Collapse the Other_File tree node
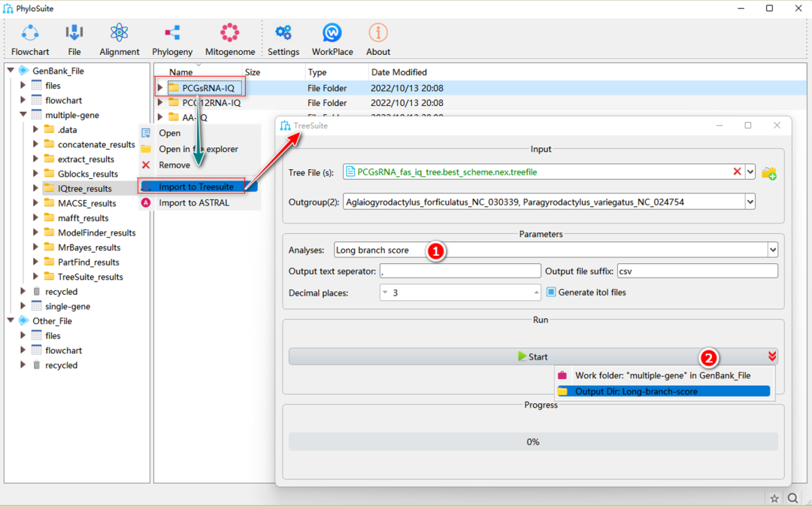Viewport: 812px width, 507px height. pos(11,320)
